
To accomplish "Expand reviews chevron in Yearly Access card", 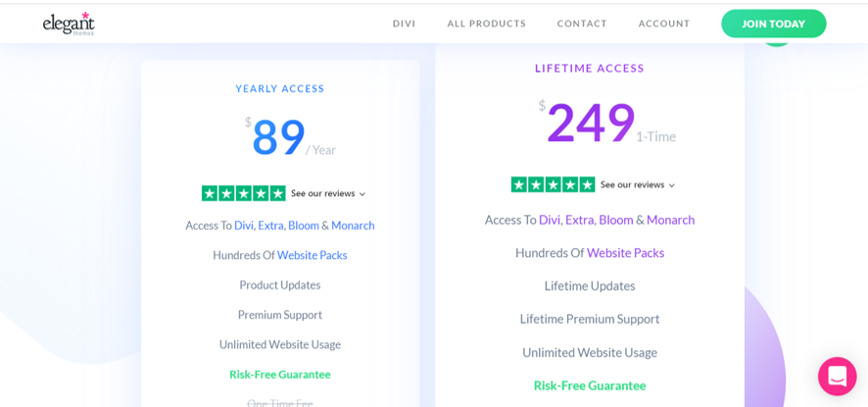I will pos(362,194).
